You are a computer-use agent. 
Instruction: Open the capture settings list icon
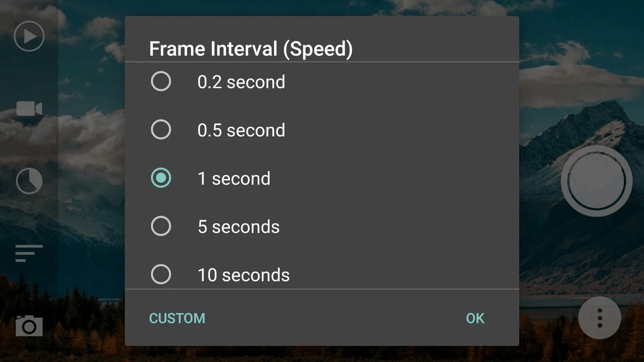(28, 253)
